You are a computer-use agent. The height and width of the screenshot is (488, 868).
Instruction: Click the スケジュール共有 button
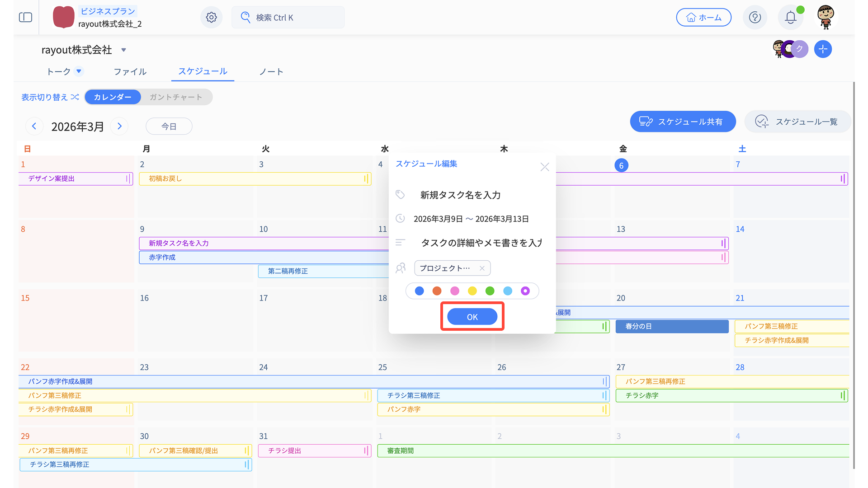pos(683,122)
